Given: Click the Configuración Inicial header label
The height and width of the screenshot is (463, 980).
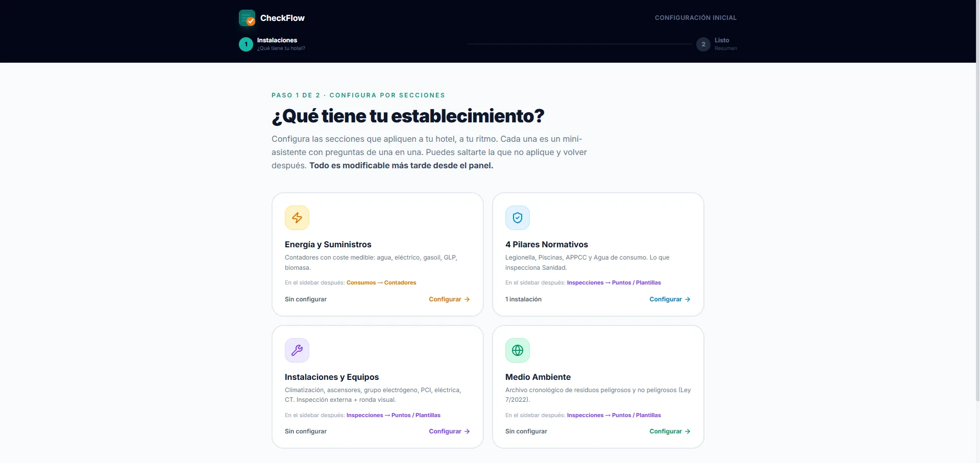Looking at the screenshot, I should click(696, 18).
